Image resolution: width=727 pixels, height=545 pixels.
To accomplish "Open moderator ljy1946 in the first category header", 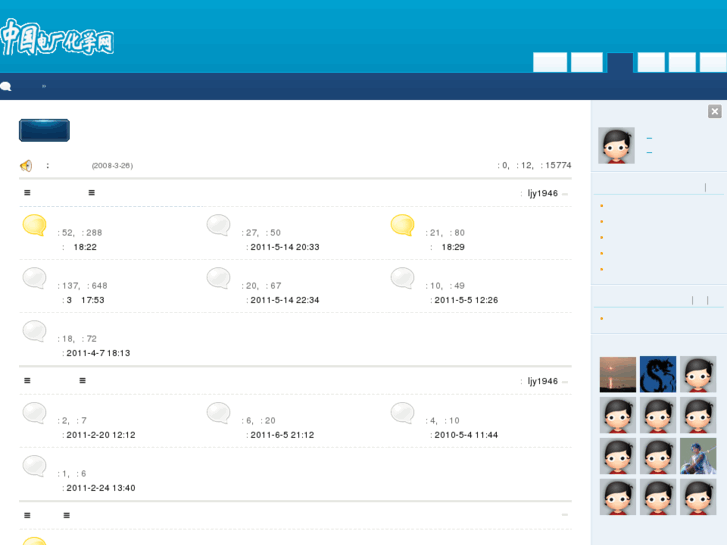I will click(x=542, y=193).
